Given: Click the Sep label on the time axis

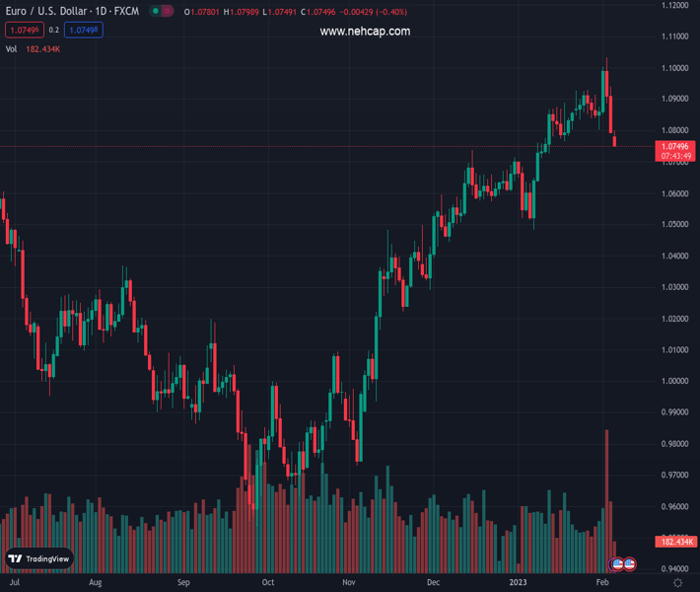Looking at the screenshot, I should coord(182,583).
